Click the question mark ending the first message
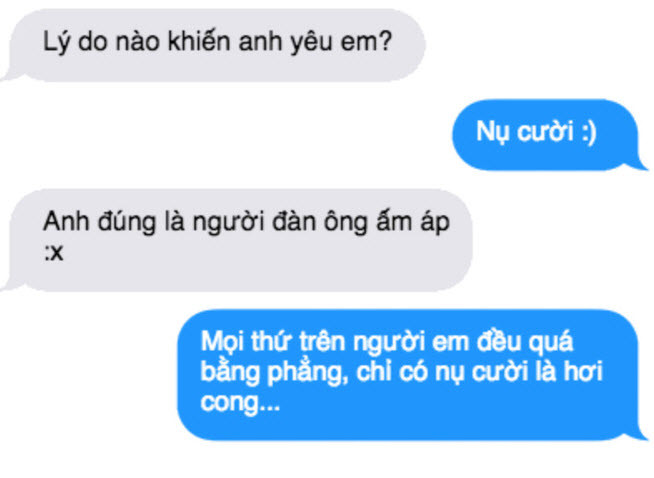 [x=385, y=41]
